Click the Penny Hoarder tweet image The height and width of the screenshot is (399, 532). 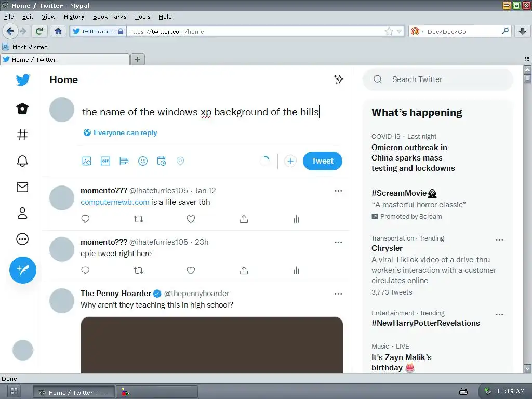pyautogui.click(x=212, y=345)
